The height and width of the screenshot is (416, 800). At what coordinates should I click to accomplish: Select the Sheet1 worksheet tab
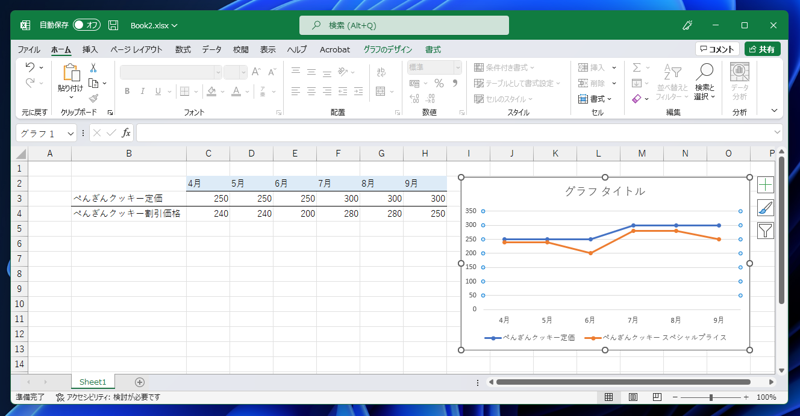(x=93, y=382)
